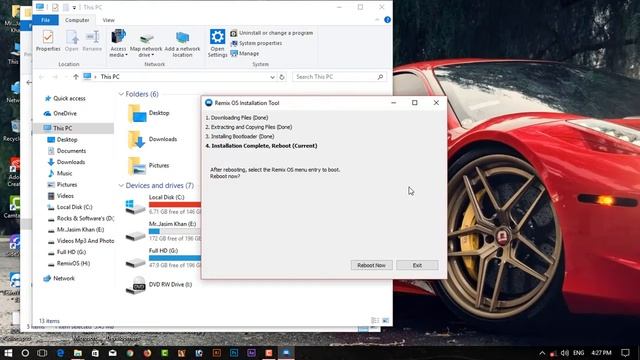This screenshot has height=360, width=640.
Task: Click '4. Installation Complete, Reboot (Current)' text
Action: click(261, 146)
